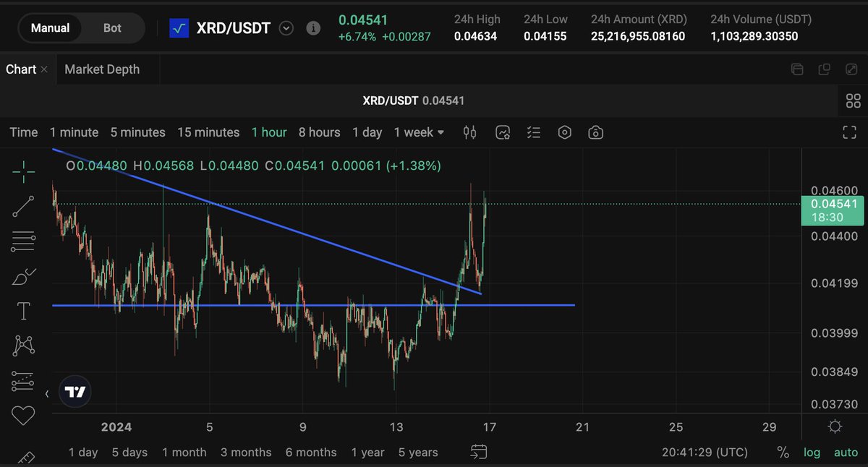Select the trend line drawing tool
Viewport: 868px width, 467px height.
[x=23, y=207]
